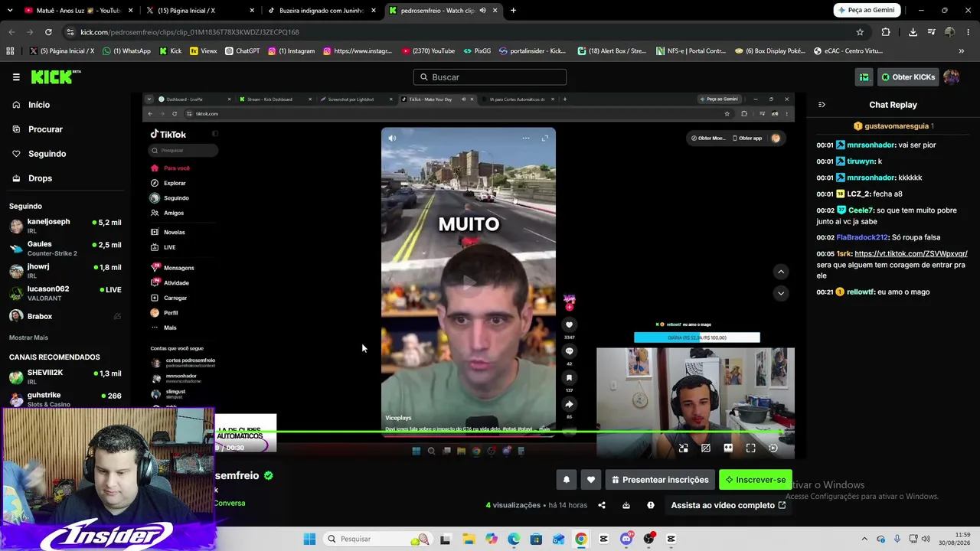Open the Instagram bookmark
This screenshot has width=980, height=551.
point(291,51)
